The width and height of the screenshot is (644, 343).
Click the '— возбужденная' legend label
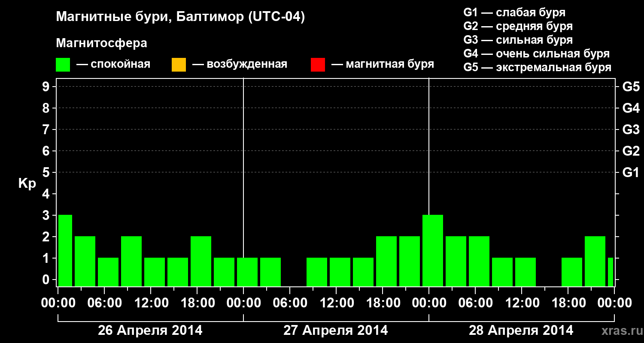coord(240,64)
